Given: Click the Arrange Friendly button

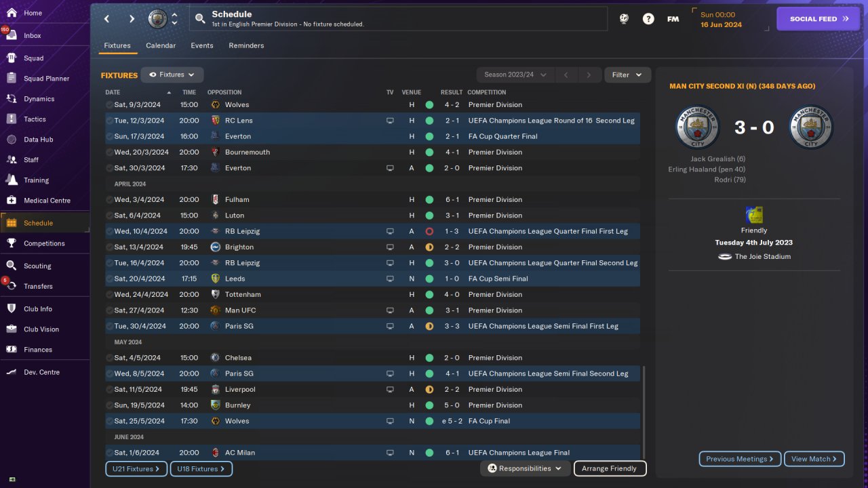Looking at the screenshot, I should 610,468.
